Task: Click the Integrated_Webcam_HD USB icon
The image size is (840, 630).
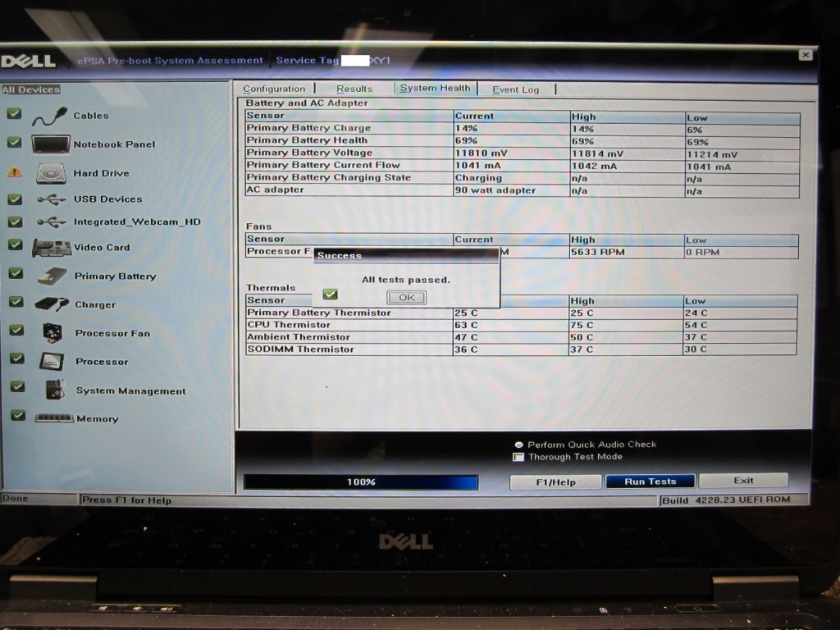Action: (x=52, y=221)
